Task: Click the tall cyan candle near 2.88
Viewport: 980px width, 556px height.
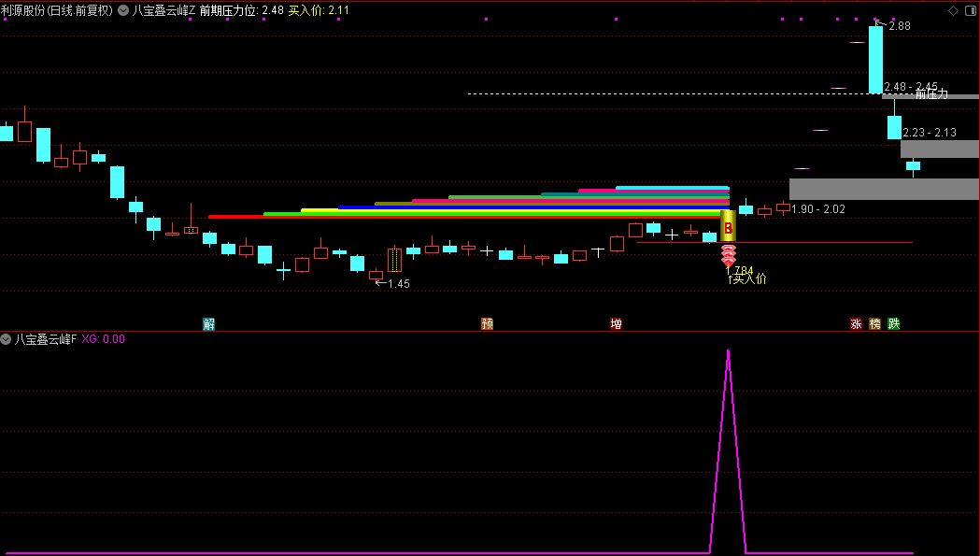Action: pyautogui.click(x=875, y=60)
